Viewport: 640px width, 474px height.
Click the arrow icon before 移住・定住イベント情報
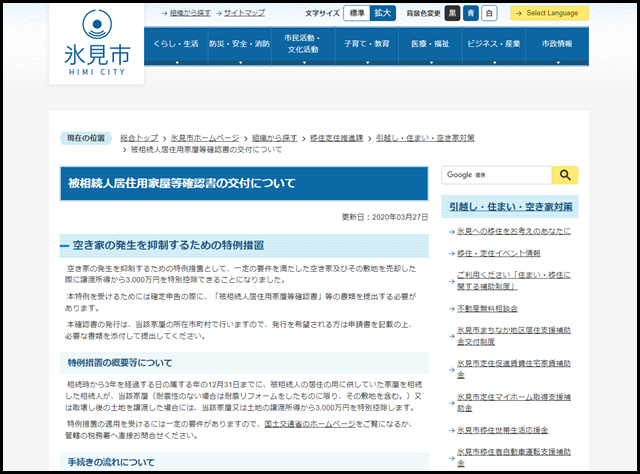coord(449,253)
